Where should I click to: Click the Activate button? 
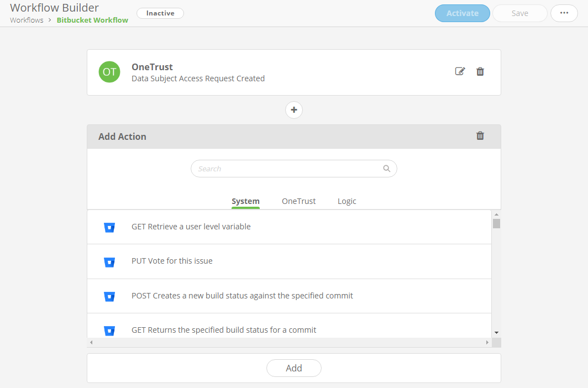tap(462, 13)
